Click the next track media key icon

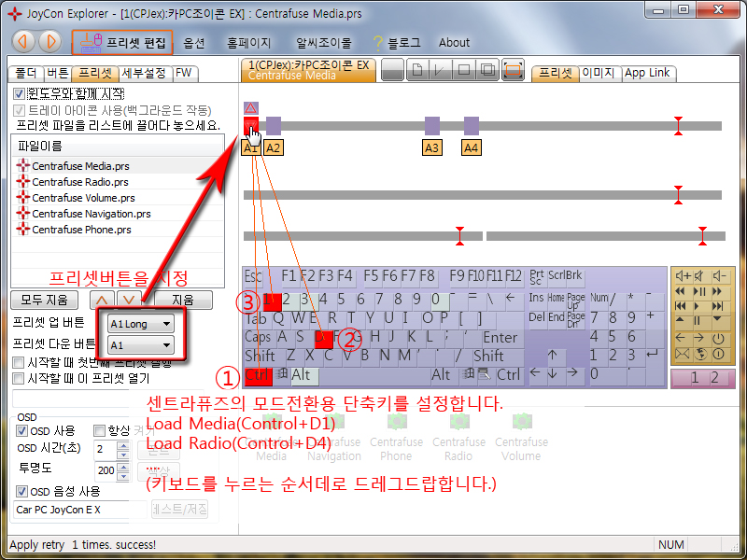[x=717, y=306]
